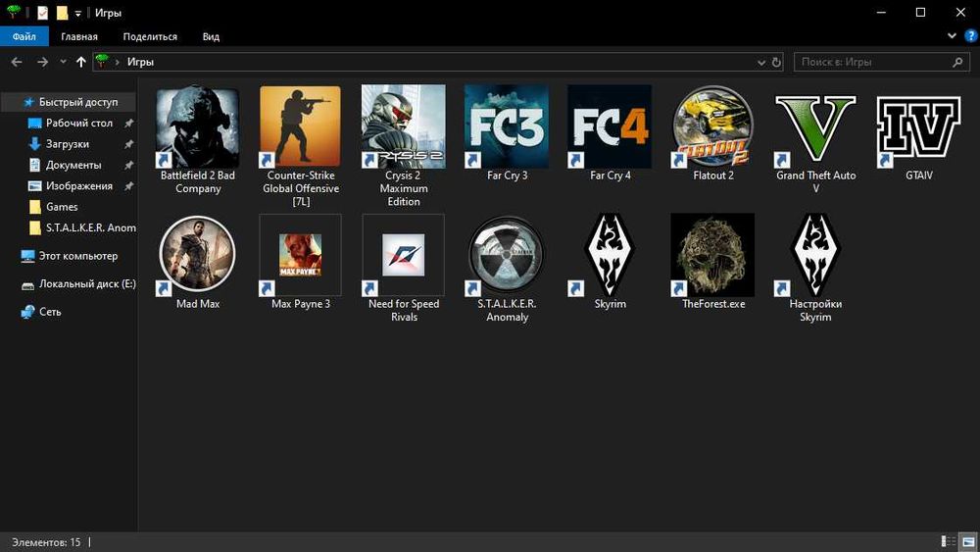
Task: Expand the address bar history dropdown
Action: pyautogui.click(x=760, y=62)
